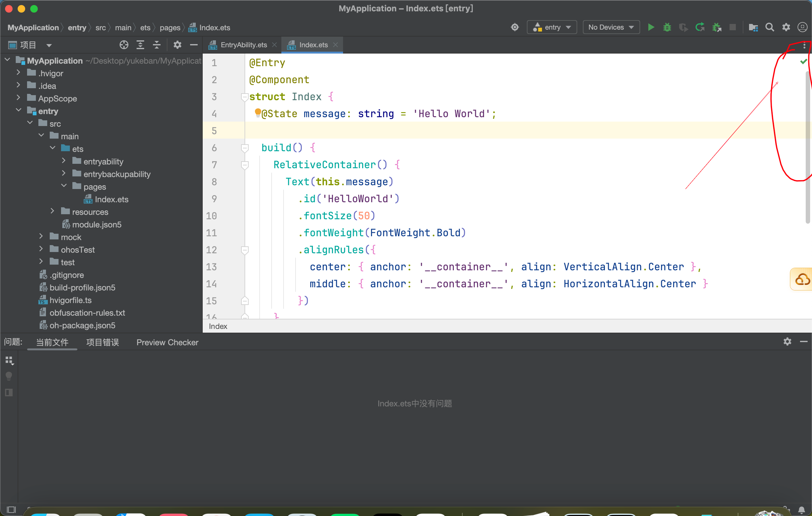Click the crosshair target icon beside entry selector
The image size is (812, 516).
point(515,27)
